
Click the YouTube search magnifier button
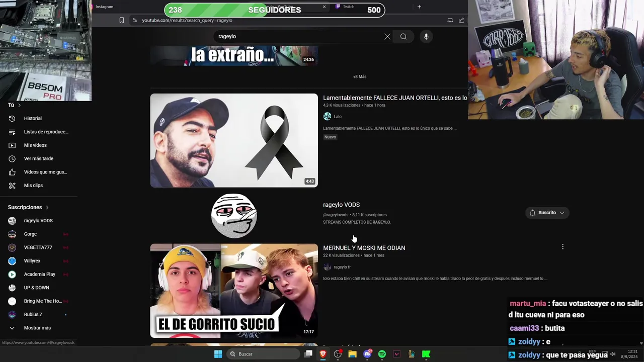(404, 36)
